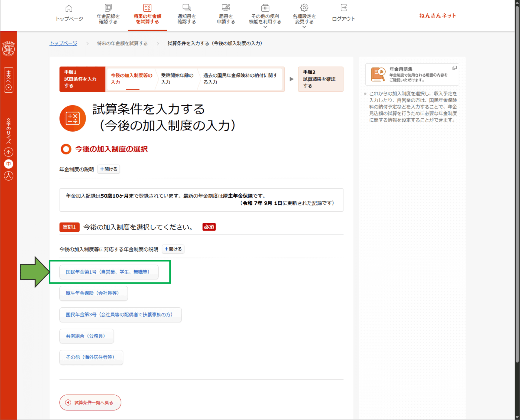Expand その他の便利機能を利用する menu

click(265, 19)
